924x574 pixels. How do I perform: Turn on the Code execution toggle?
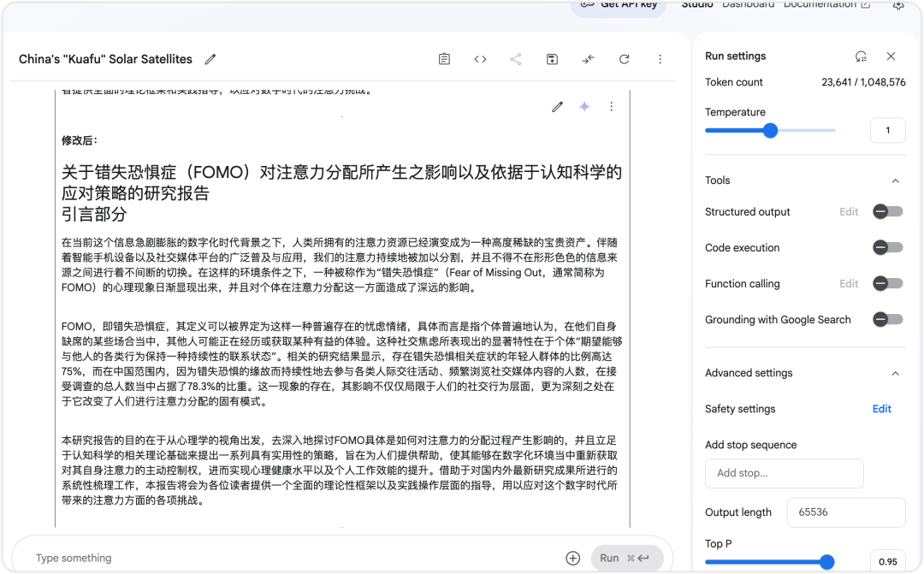point(887,248)
